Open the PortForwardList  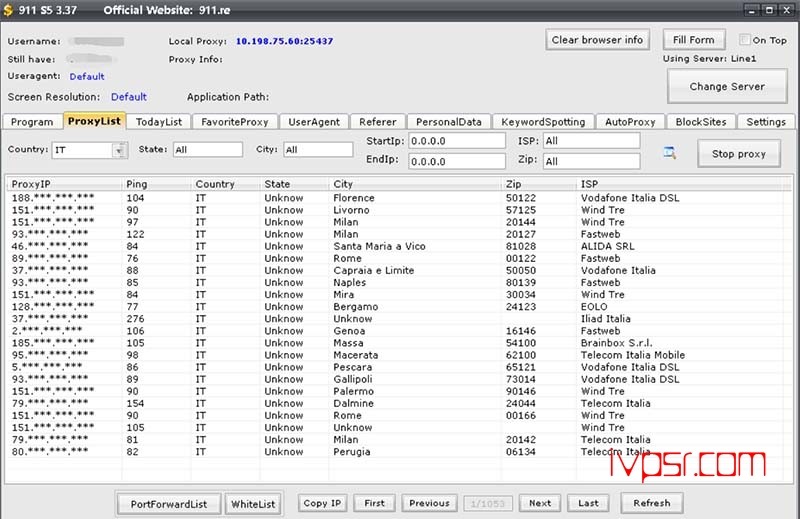(169, 504)
